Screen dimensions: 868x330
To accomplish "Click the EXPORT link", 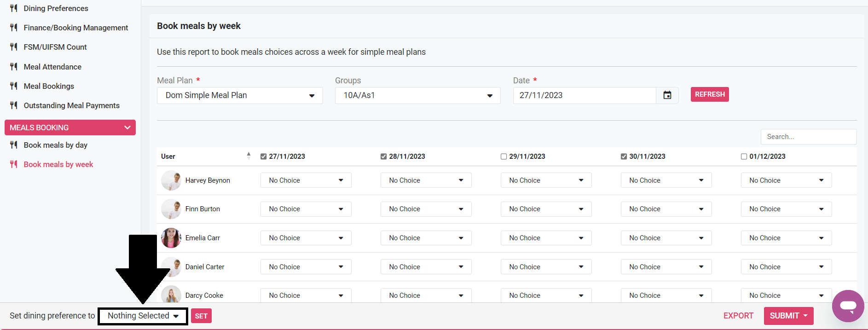I will click(738, 316).
